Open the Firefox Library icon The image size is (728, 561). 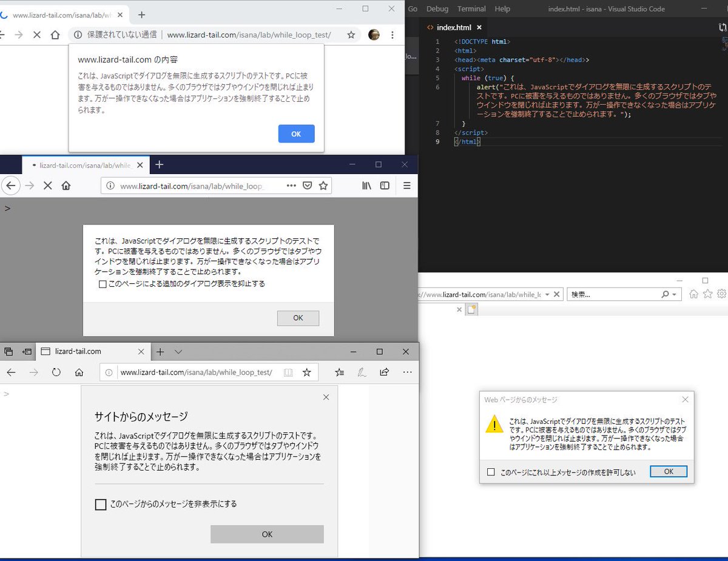click(366, 186)
